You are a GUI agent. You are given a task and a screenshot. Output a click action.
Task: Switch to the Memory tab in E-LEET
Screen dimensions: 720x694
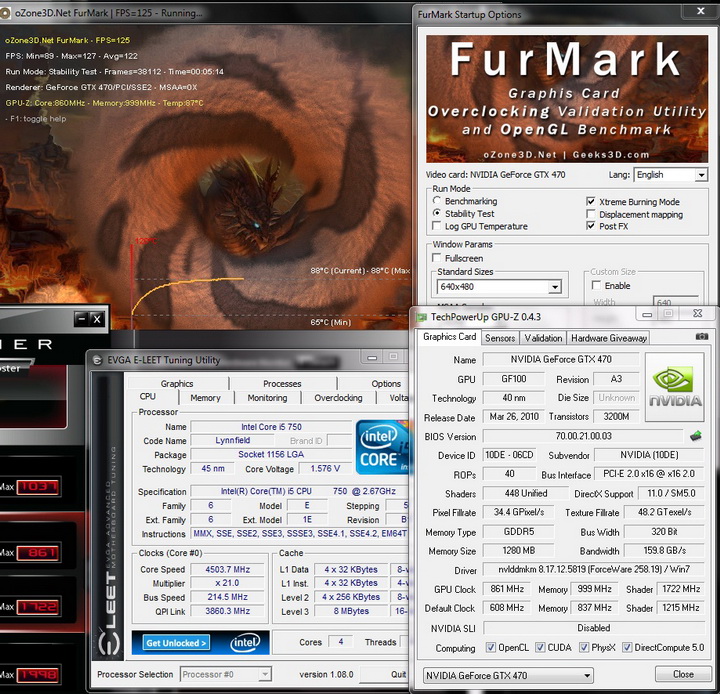coord(205,398)
